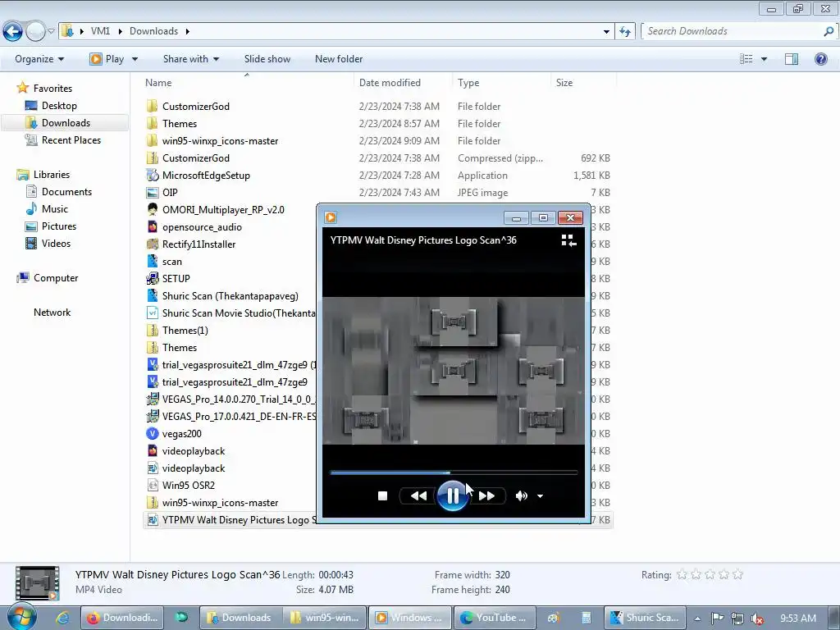Click the change view icon
This screenshot has height=630, width=840.
[x=746, y=59]
